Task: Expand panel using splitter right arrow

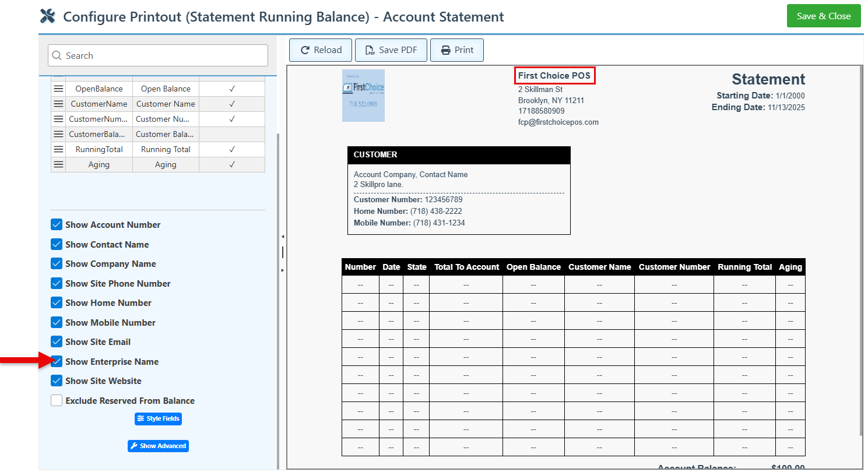Action: tap(283, 270)
